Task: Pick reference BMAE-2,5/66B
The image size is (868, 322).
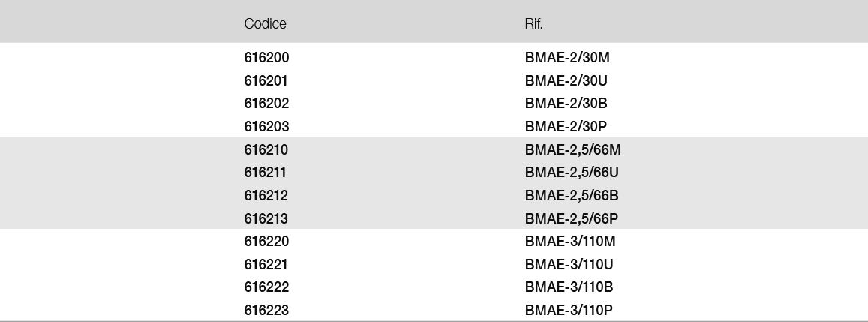Action: coord(572,195)
